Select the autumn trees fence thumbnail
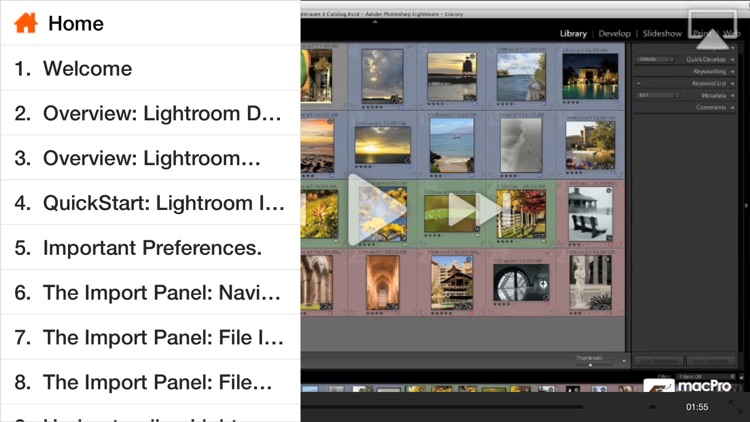Image resolution: width=750 pixels, height=422 pixels. [x=521, y=214]
